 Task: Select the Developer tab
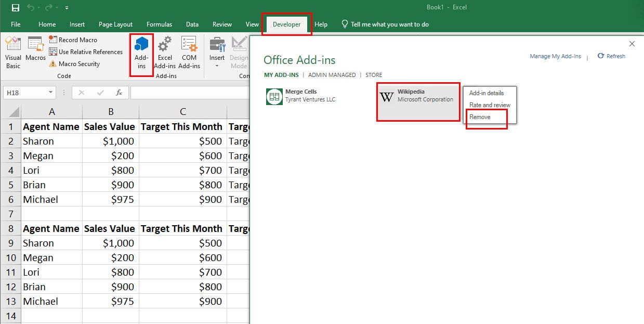287,24
